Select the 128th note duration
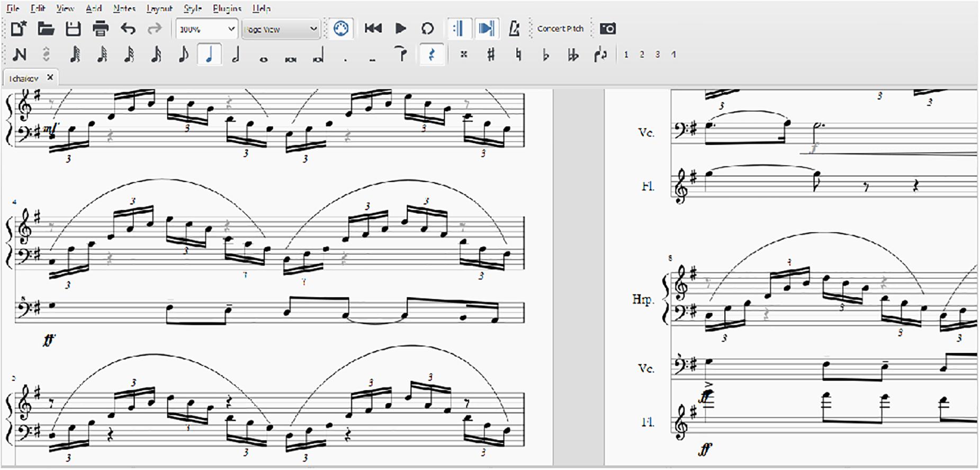The height and width of the screenshot is (470, 980). click(75, 55)
